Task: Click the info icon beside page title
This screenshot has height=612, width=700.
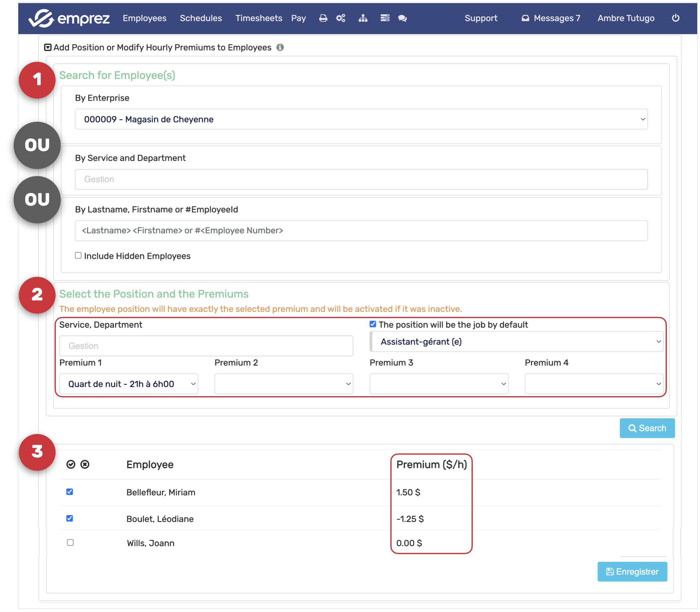Action: pyautogui.click(x=280, y=47)
